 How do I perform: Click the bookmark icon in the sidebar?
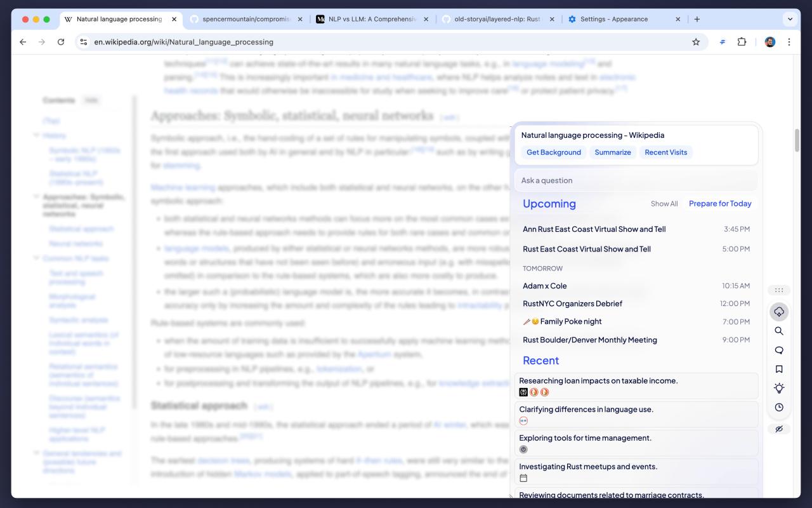click(x=779, y=369)
